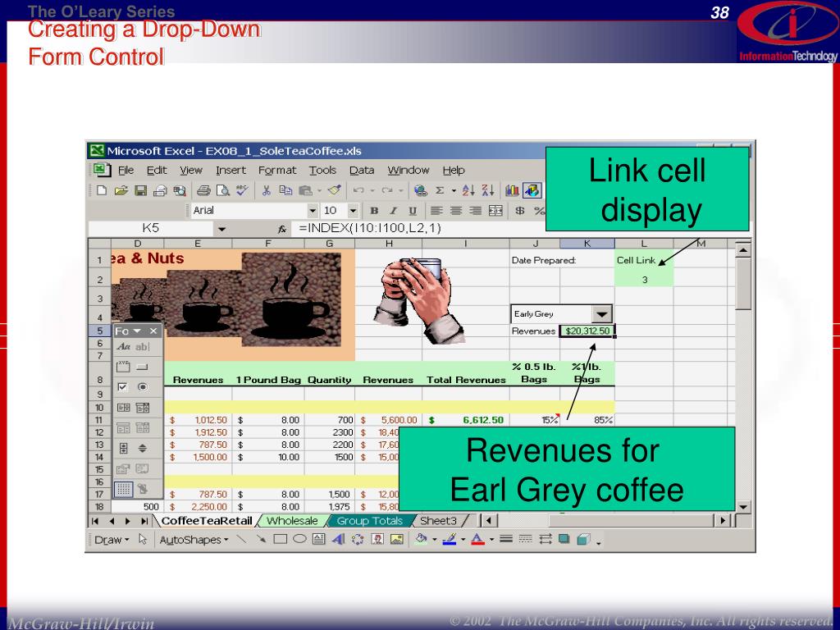The width and height of the screenshot is (840, 630).
Task: Save the workbook with the floppy disk icon
Action: click(140, 190)
